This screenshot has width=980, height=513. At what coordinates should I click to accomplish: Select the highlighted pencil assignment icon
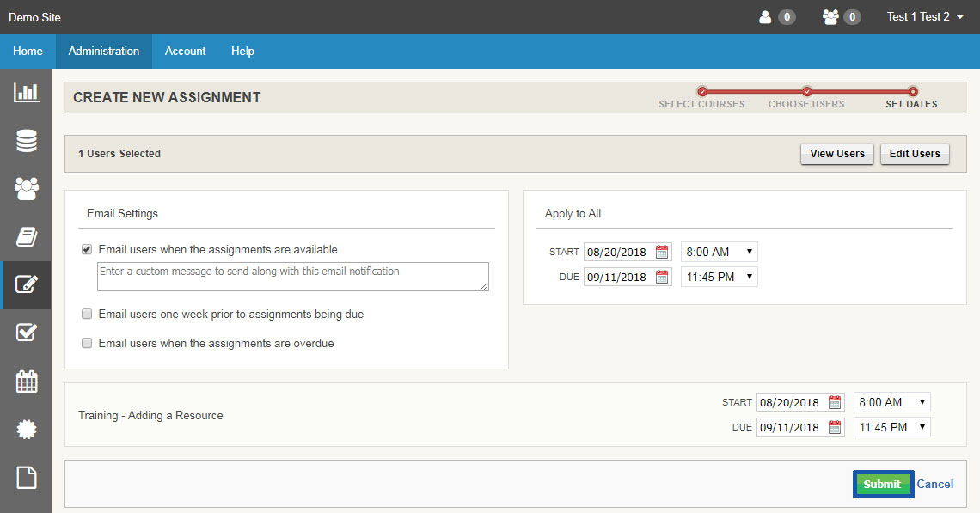(x=26, y=284)
